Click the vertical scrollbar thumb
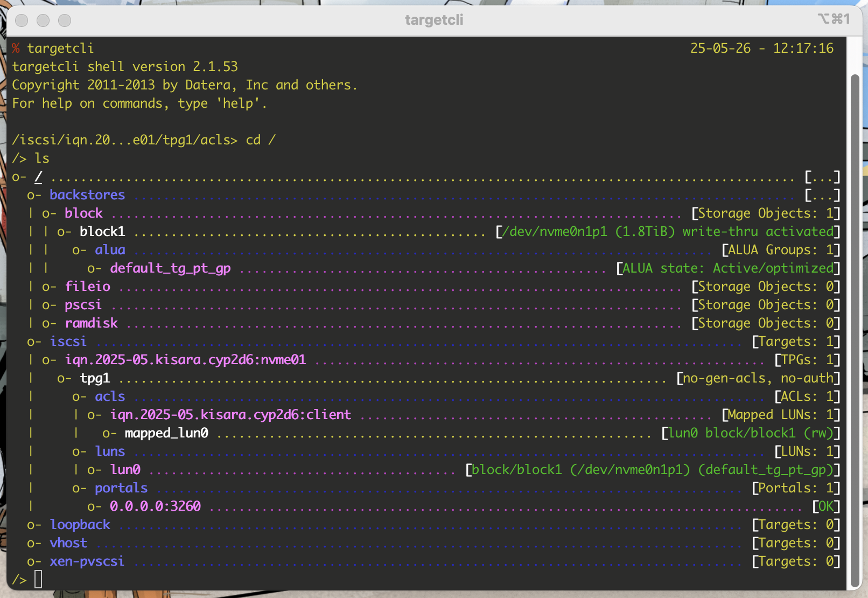The height and width of the screenshot is (598, 868). tap(855, 323)
